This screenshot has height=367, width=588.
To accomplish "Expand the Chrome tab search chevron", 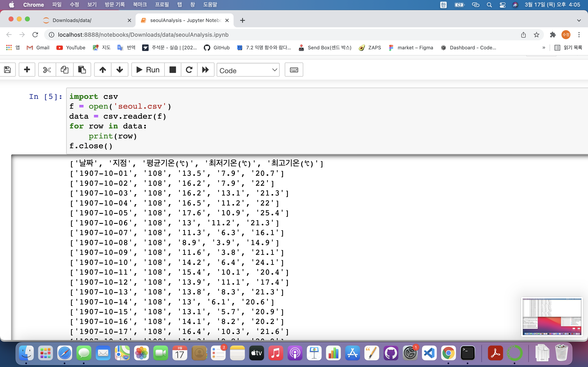I will point(579,20).
